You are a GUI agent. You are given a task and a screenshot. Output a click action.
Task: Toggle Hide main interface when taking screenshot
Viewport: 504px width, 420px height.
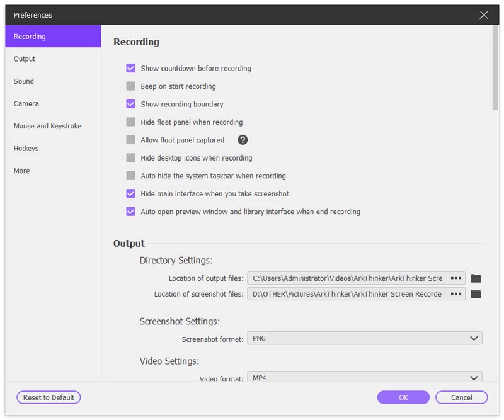tap(130, 194)
